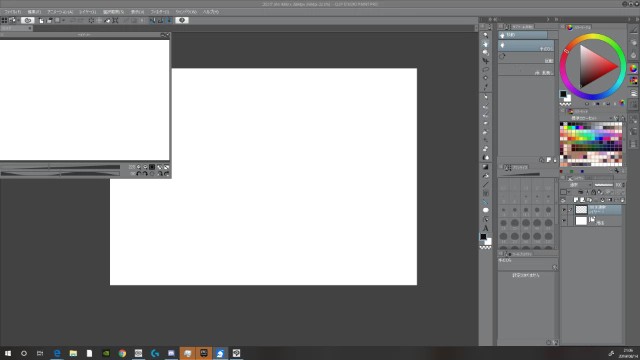
Task: Open color set panel icon in right dock
Action: (x=633, y=81)
